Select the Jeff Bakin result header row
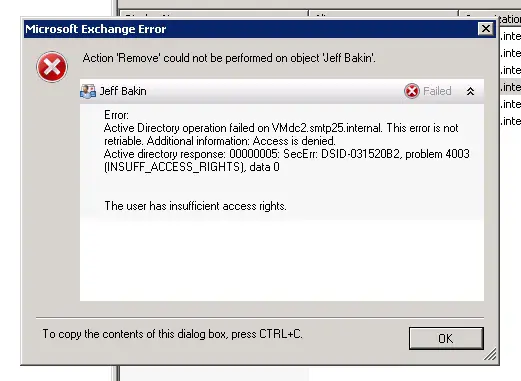This screenshot has height=381, width=521. pyautogui.click(x=282, y=91)
